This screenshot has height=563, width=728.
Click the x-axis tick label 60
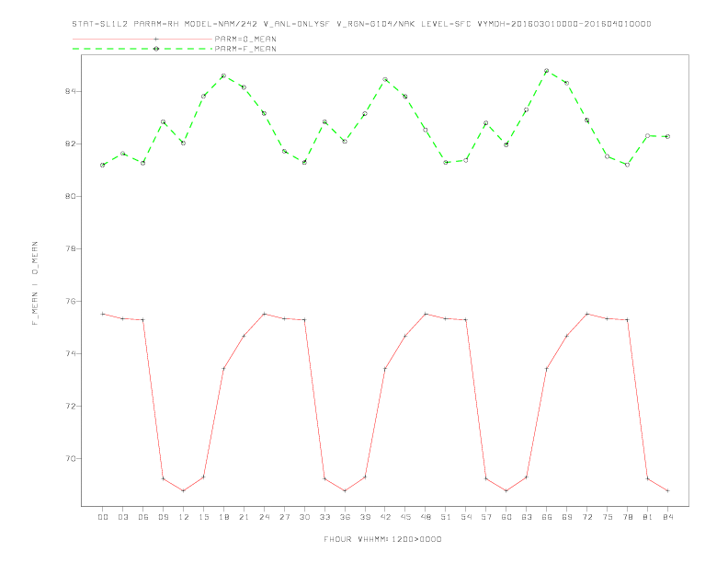[506, 517]
